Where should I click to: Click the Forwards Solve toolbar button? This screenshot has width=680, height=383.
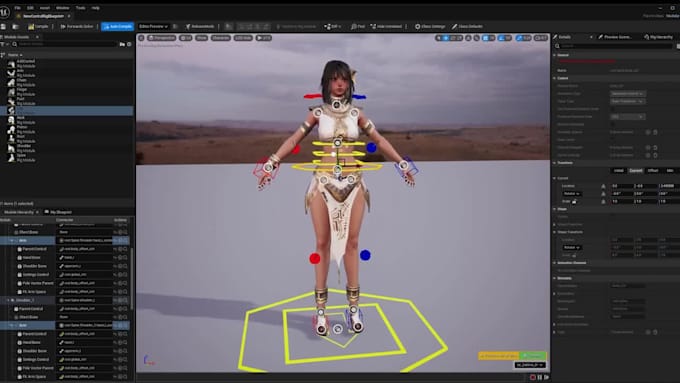[x=77, y=26]
